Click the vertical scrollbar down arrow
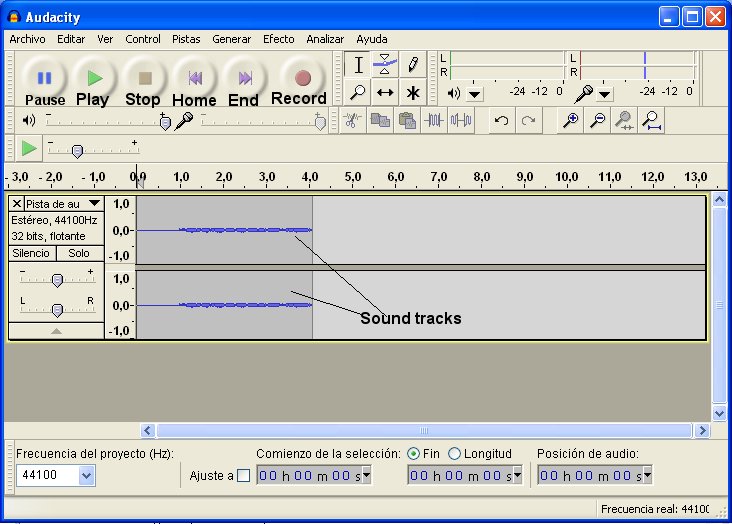 [x=719, y=413]
